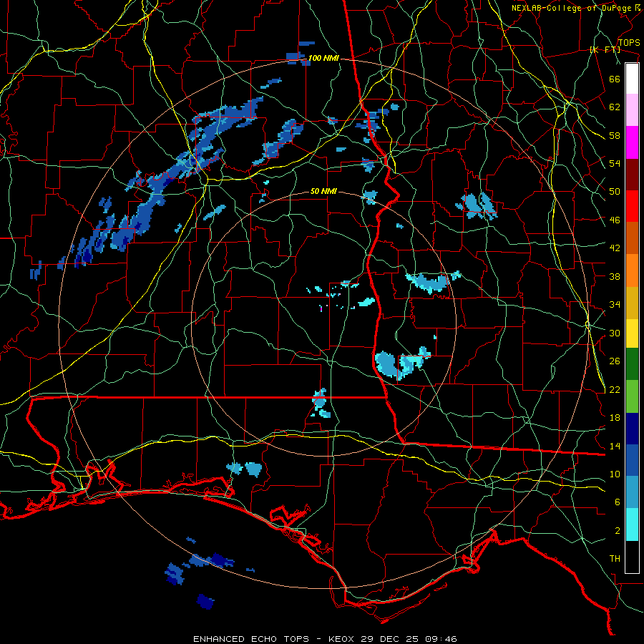This screenshot has height=644, width=644.
Task: Click the ENHANCED ECHO TOPS KEOX caption
Action: (x=325, y=639)
